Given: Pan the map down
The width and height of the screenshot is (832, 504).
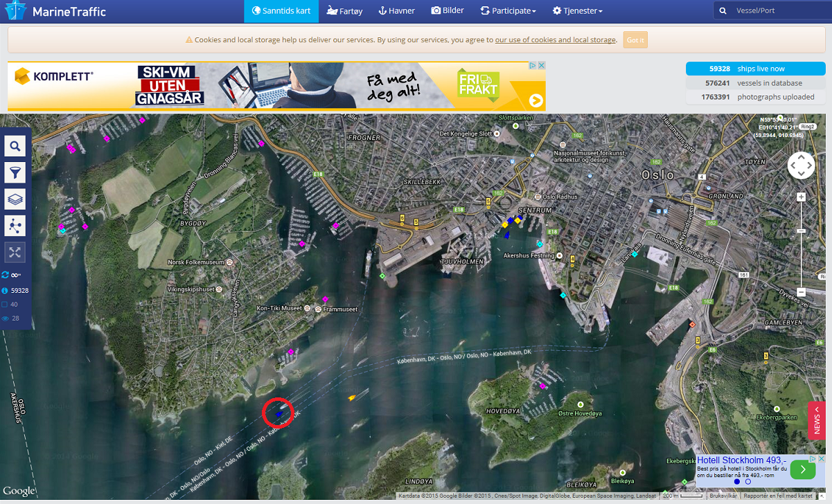Looking at the screenshot, I should coord(801,174).
